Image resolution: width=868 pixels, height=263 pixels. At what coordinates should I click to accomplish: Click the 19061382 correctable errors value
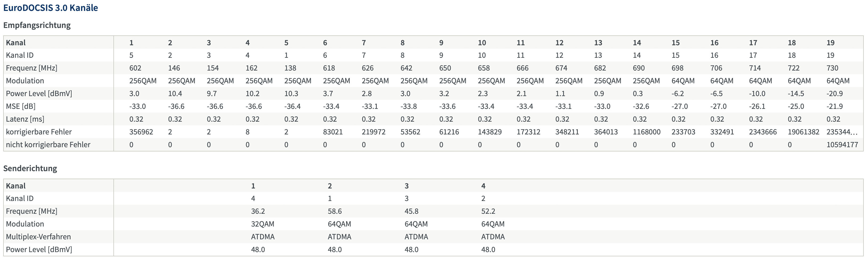[x=803, y=132]
